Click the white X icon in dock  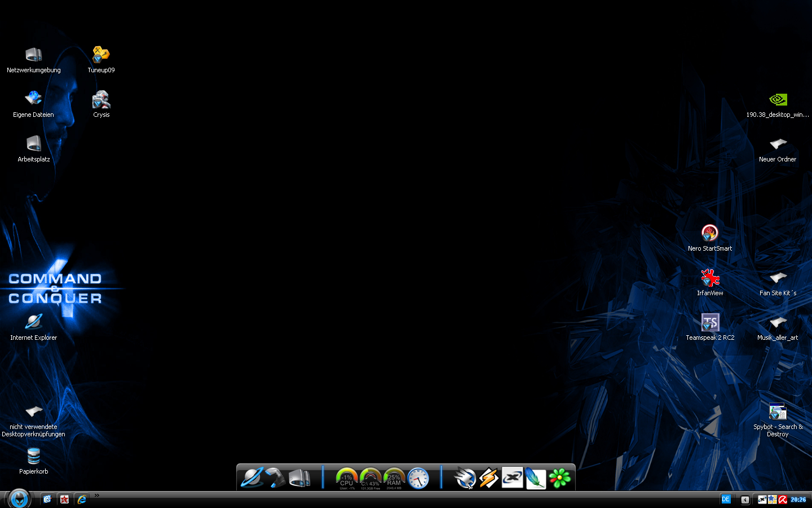click(513, 478)
